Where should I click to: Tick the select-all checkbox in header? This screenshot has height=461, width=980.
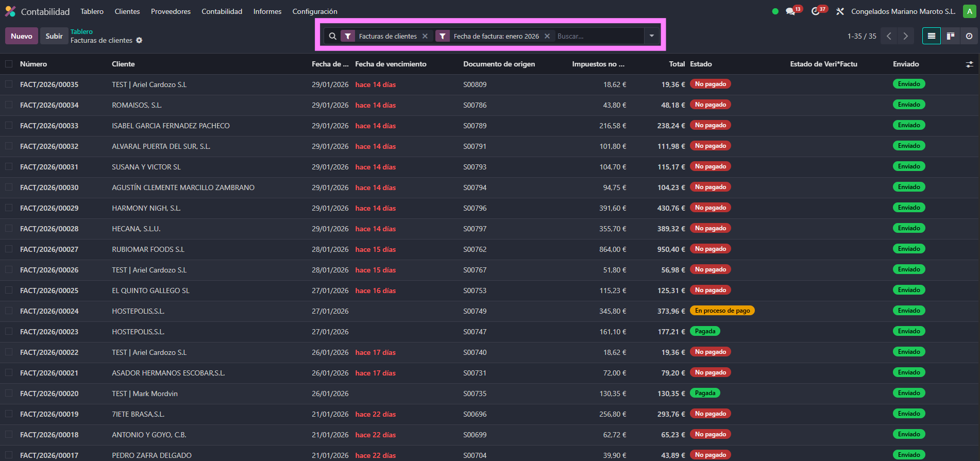[9, 64]
